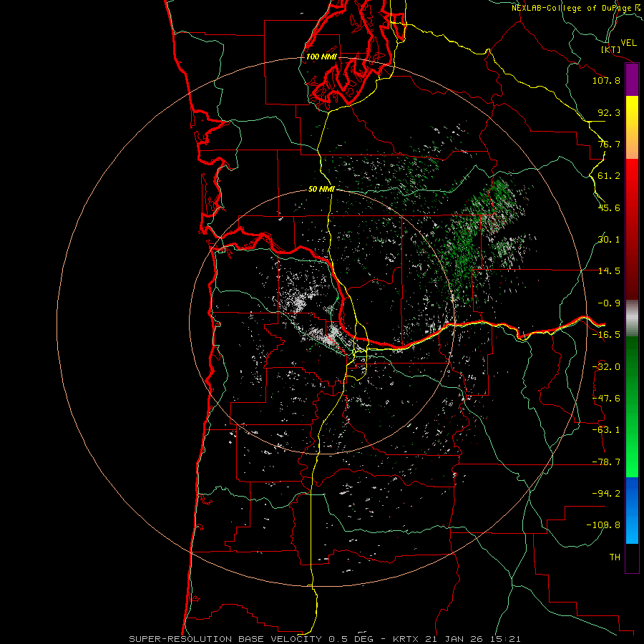644x644 pixels.
Task: Click the -32.0 velocity scale value
Action: point(606,367)
